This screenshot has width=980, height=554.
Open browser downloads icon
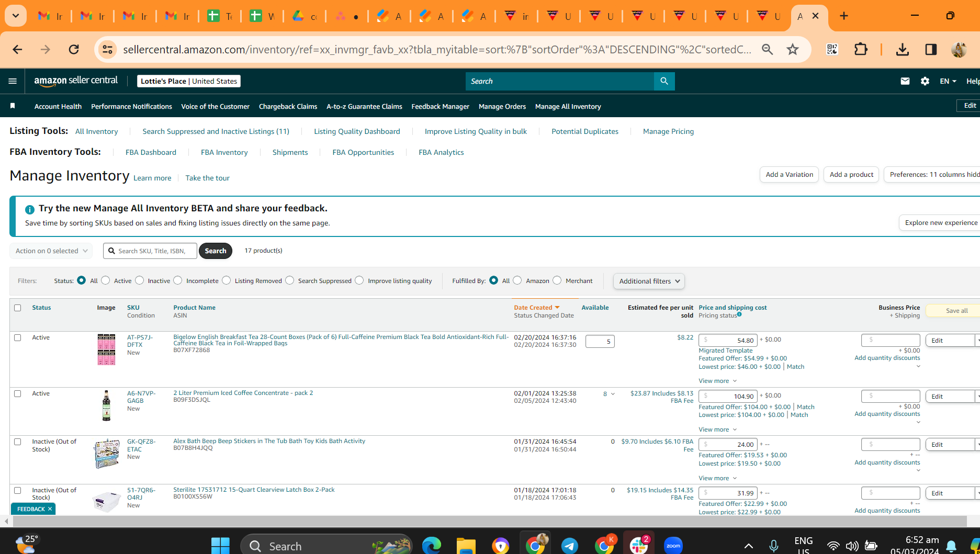click(x=903, y=49)
